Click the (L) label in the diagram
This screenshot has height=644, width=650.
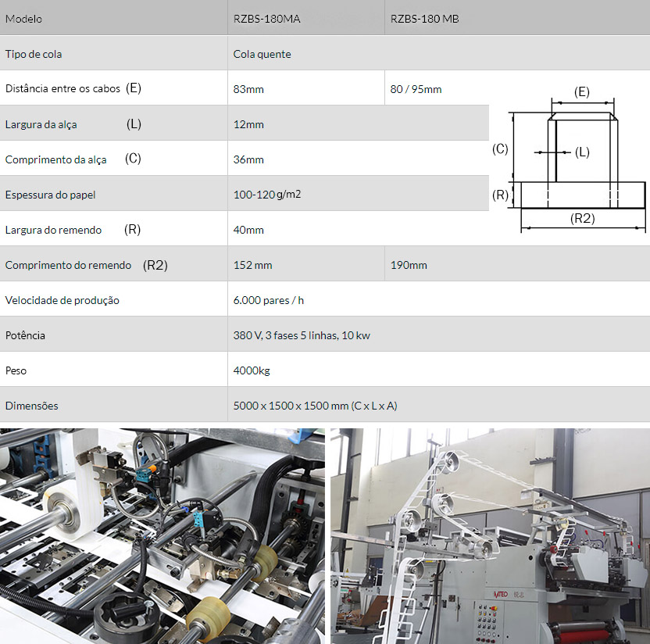pos(583,152)
